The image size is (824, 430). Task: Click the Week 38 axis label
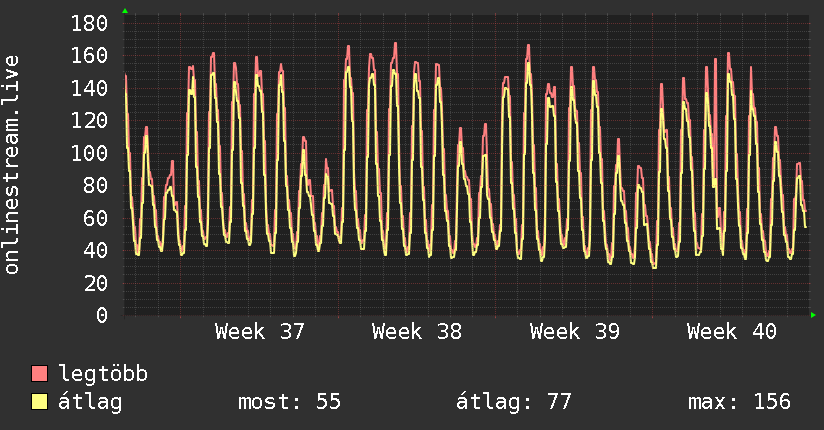[x=417, y=332]
